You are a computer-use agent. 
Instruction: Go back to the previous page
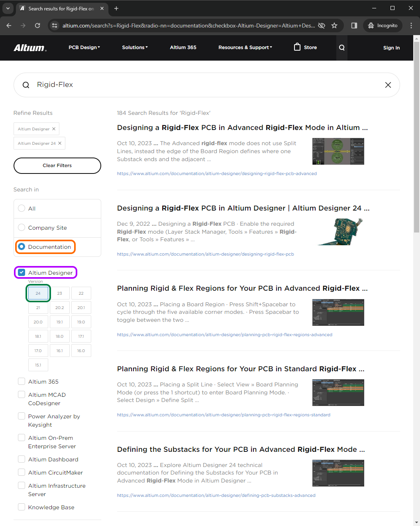point(9,26)
